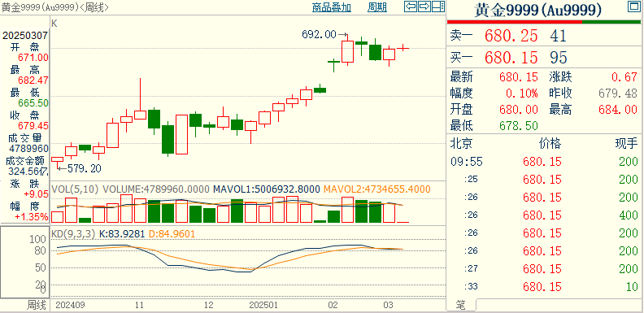Screen dimensions: 644x313
Task: Click the 卖一 ask price 680.25
Action: click(511, 36)
